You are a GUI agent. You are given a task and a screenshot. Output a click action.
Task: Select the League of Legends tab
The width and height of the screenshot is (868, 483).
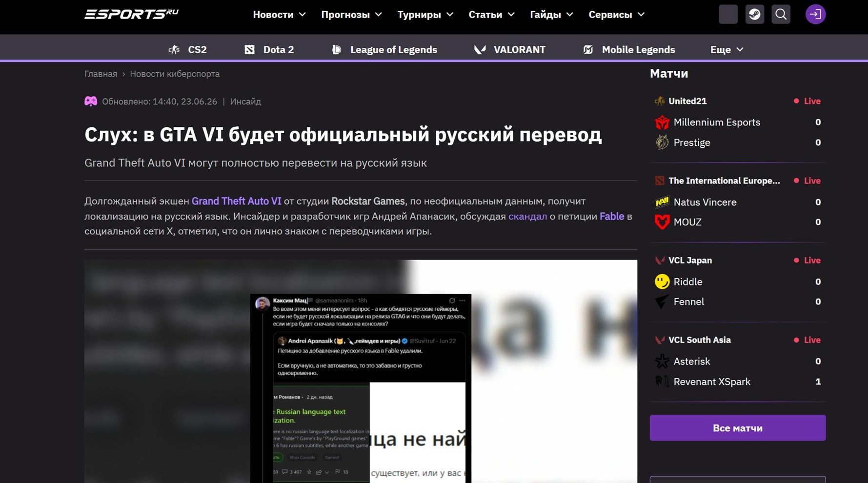384,49
